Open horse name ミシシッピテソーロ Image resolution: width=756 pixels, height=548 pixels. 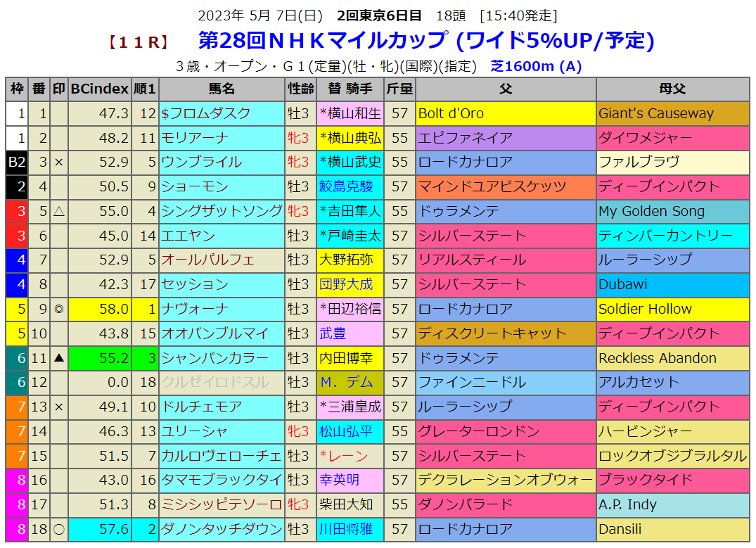click(222, 504)
